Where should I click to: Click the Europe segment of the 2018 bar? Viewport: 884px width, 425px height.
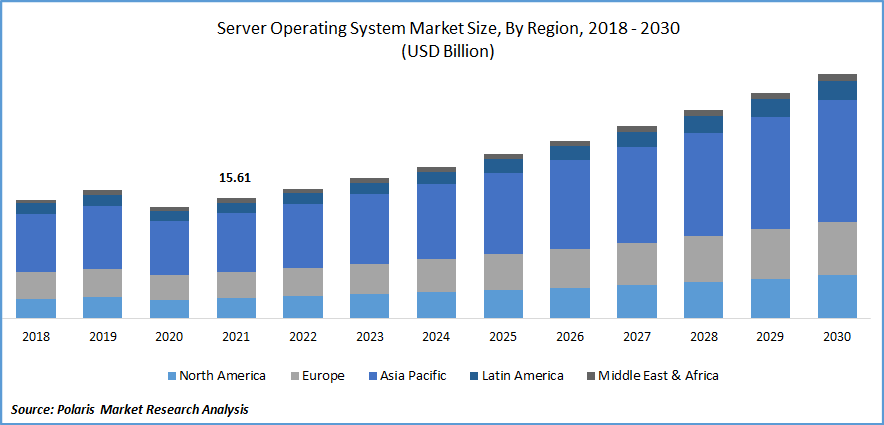click(x=36, y=286)
